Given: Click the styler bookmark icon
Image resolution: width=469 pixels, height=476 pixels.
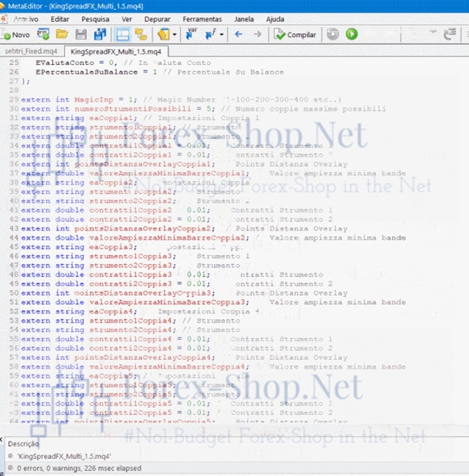Looking at the screenshot, I should pyautogui.click(x=164, y=35).
